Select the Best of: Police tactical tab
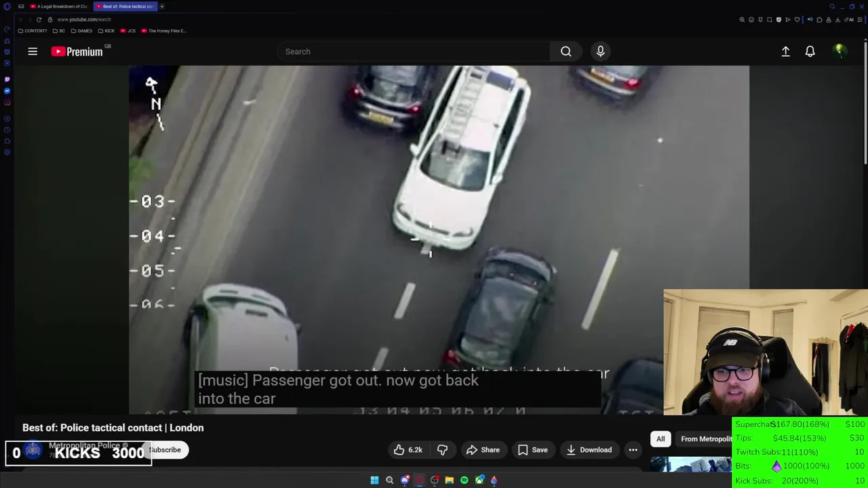 point(125,6)
